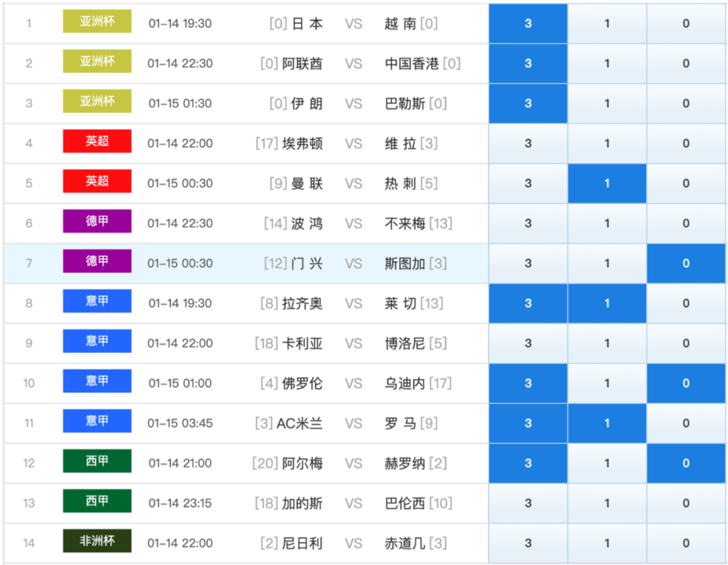Select 3 for 曼联 vs 热刺
The height and width of the screenshot is (565, 728).
(528, 183)
